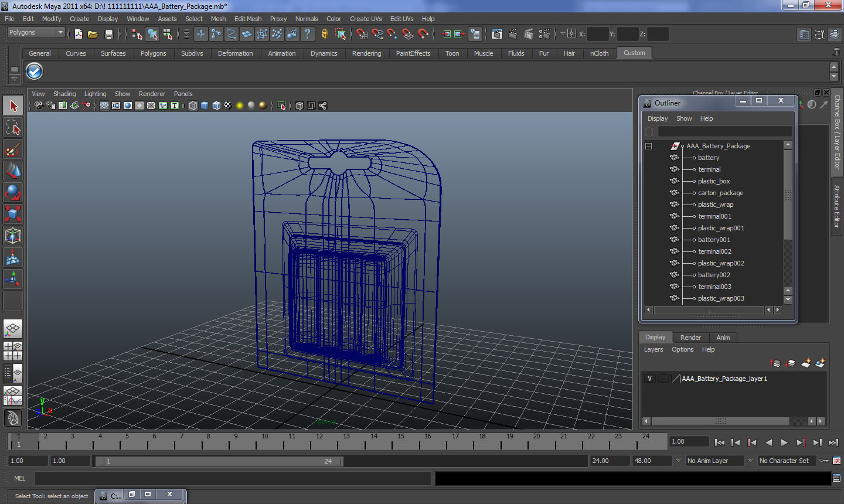Open the Polygons menu set dropdown

pyautogui.click(x=36, y=32)
